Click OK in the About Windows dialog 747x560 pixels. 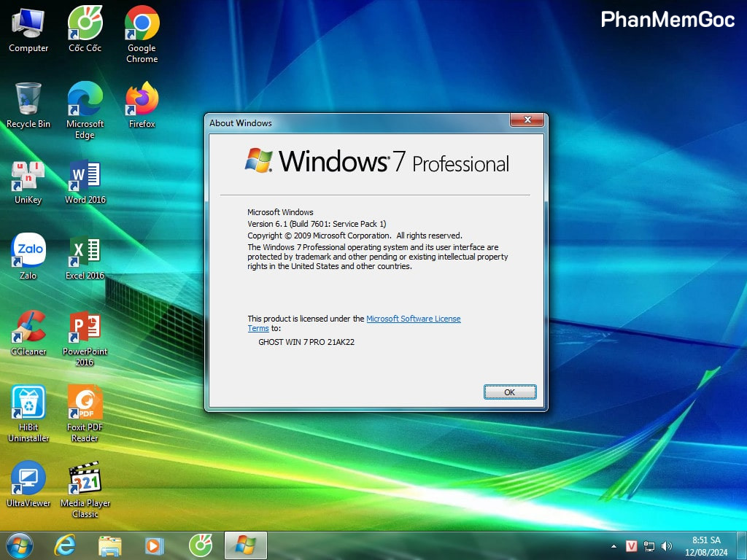point(510,392)
